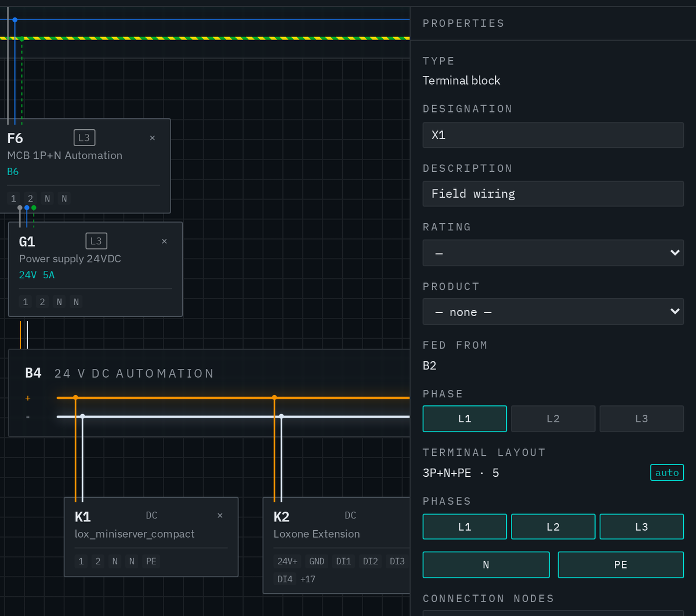Select the DI2 terminal on K2
The image size is (696, 616).
[371, 561]
